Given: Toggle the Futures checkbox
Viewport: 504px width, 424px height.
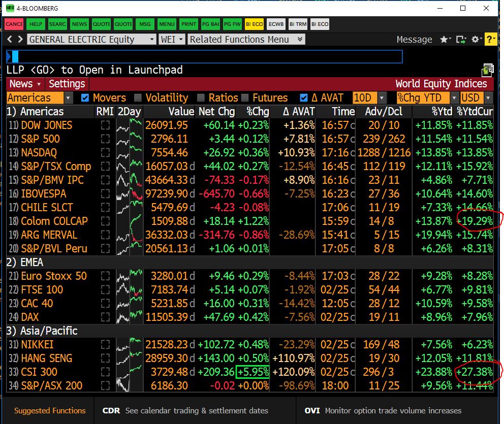Looking at the screenshot, I should coord(245,97).
